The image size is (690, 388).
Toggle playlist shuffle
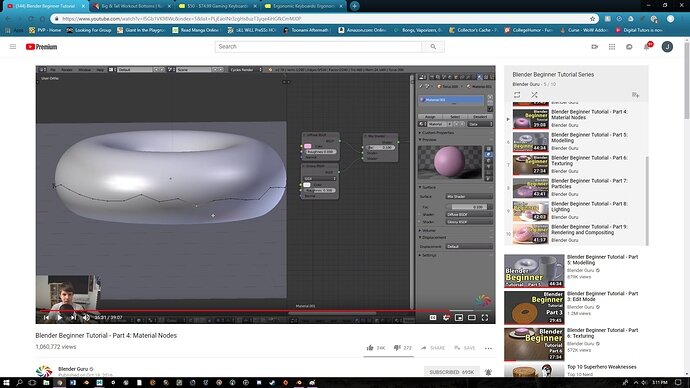(x=534, y=95)
